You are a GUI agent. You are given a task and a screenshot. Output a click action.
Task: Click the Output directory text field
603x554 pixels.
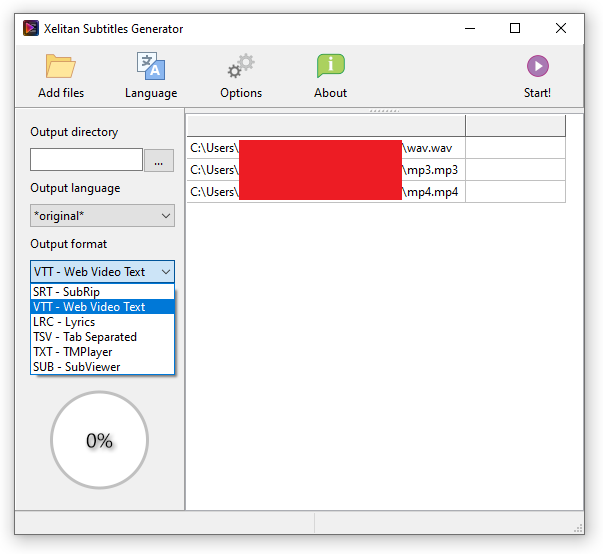87,160
